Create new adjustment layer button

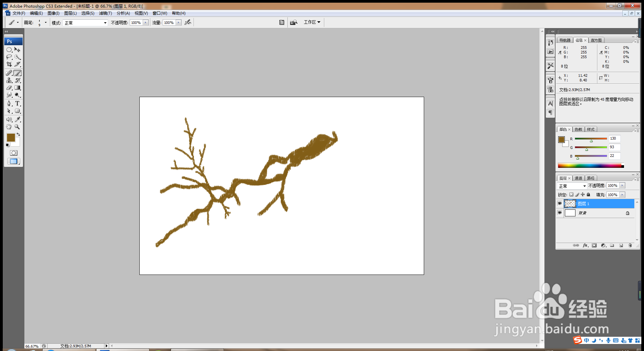tap(603, 245)
